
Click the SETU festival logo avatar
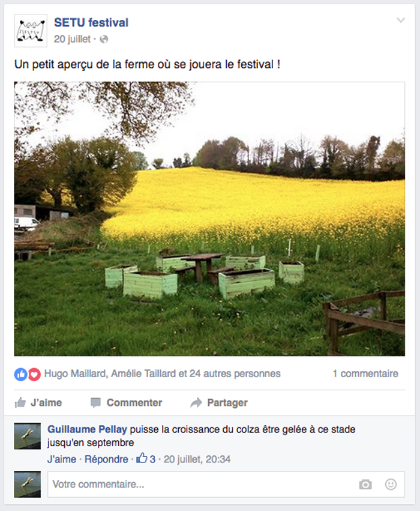click(31, 31)
